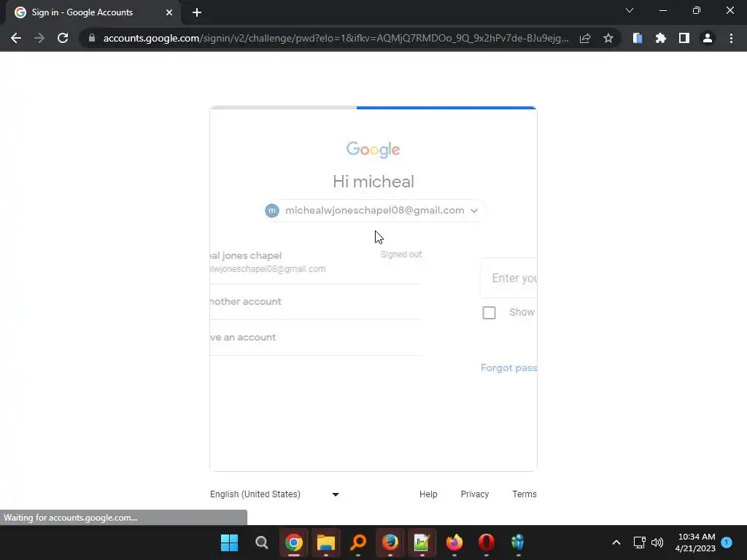Image resolution: width=747 pixels, height=560 pixels.
Task: Open the Help link
Action: (428, 494)
